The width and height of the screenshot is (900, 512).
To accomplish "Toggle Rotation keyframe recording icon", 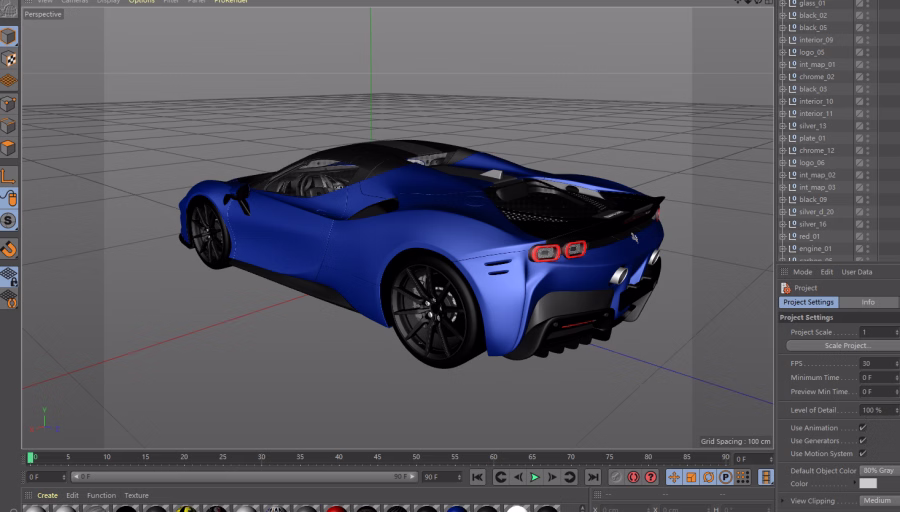I will point(708,477).
